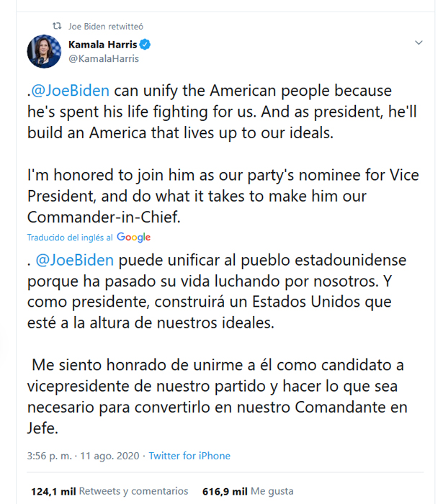Click the blue verified badge icon
The image size is (443, 504).
coord(145,45)
